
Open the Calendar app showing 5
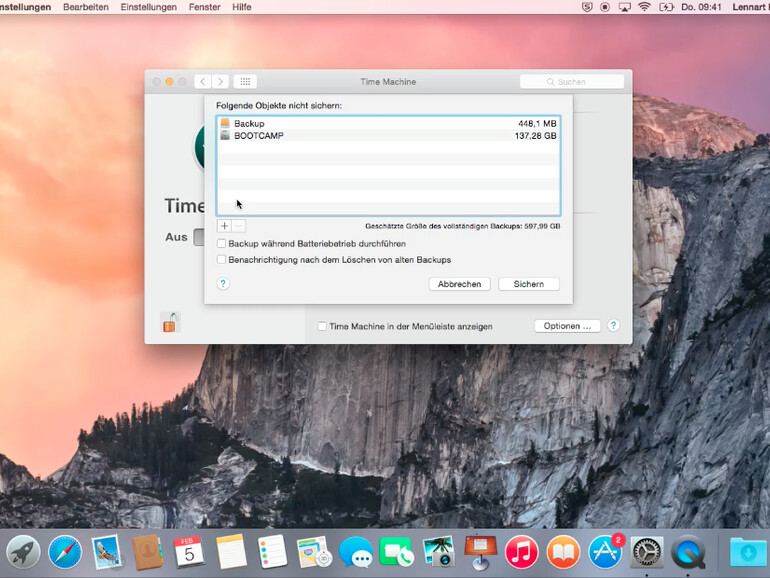click(189, 552)
